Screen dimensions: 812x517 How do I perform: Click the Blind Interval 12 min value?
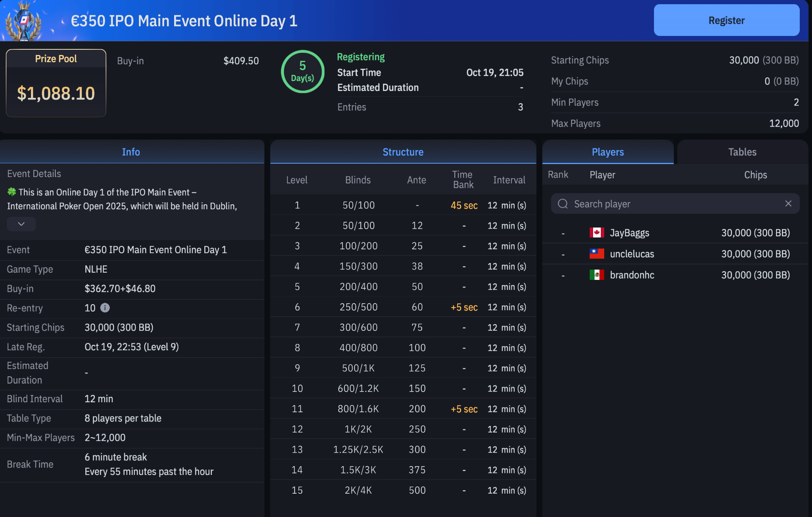[99, 399]
